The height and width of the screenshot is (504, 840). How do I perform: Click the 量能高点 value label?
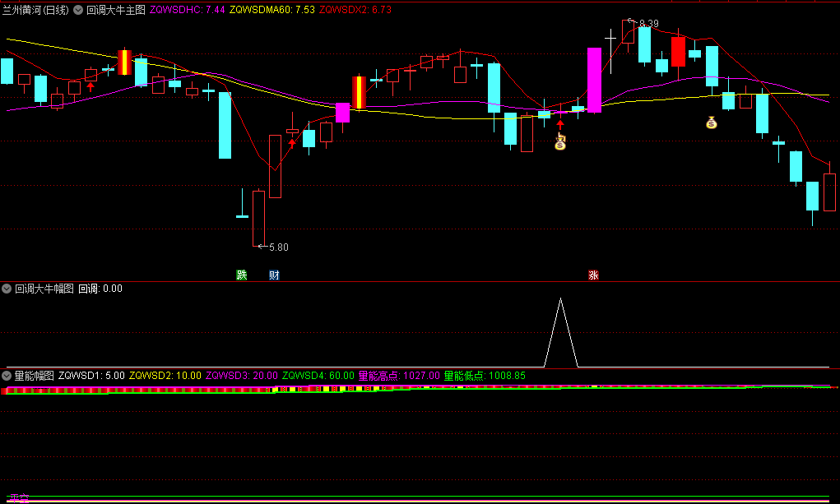pyautogui.click(x=399, y=376)
